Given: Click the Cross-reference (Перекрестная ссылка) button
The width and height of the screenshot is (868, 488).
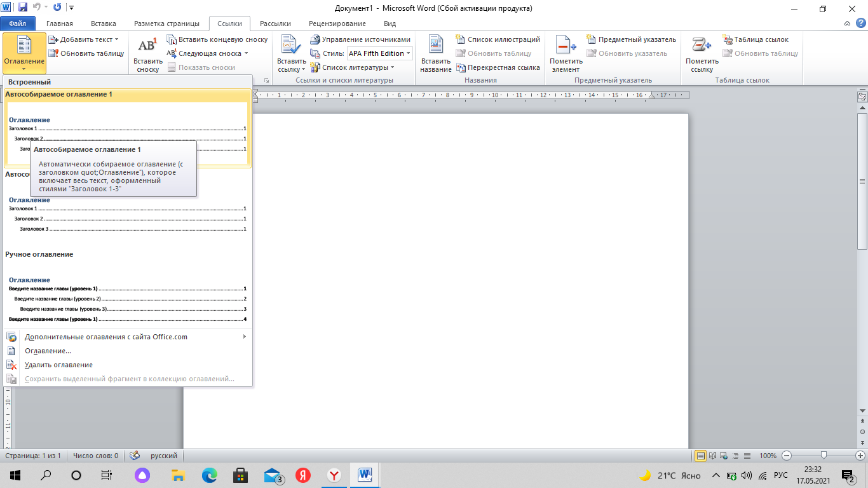Looking at the screenshot, I should (x=498, y=67).
